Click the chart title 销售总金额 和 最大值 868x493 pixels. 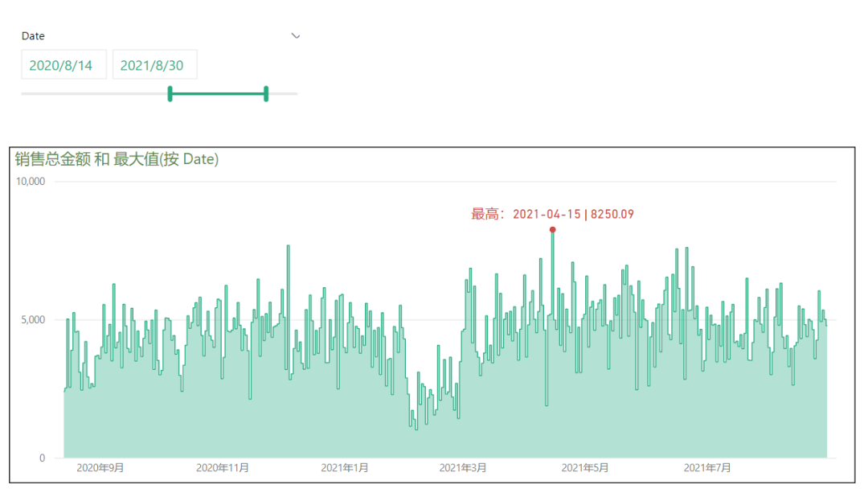(117, 159)
